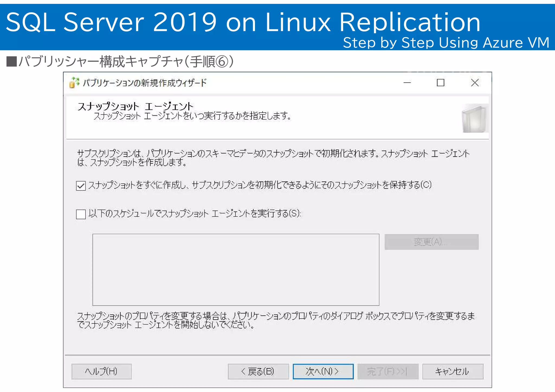The image size is (555, 392).
Task: Uncheck スナップショットをすぐに作成 checkbox
Action: [81, 186]
